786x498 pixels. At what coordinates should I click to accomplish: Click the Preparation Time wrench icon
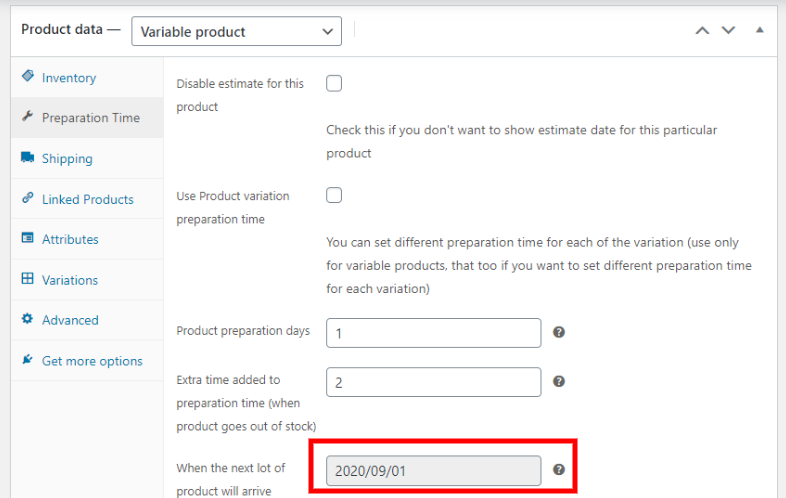pyautogui.click(x=28, y=117)
